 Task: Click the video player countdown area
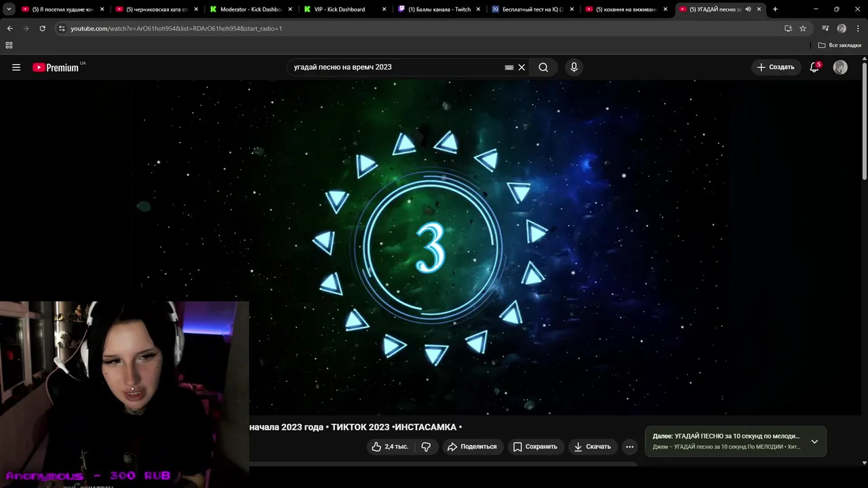pos(430,247)
